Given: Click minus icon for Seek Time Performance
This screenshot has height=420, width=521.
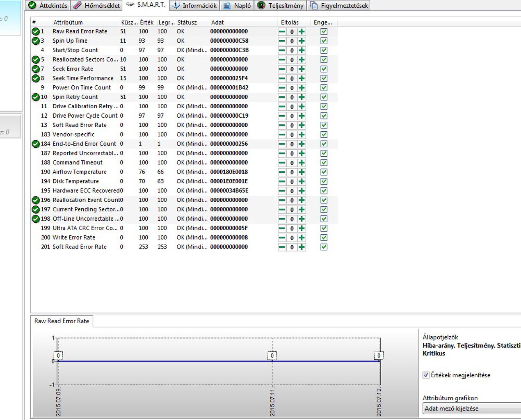Looking at the screenshot, I should 282,78.
